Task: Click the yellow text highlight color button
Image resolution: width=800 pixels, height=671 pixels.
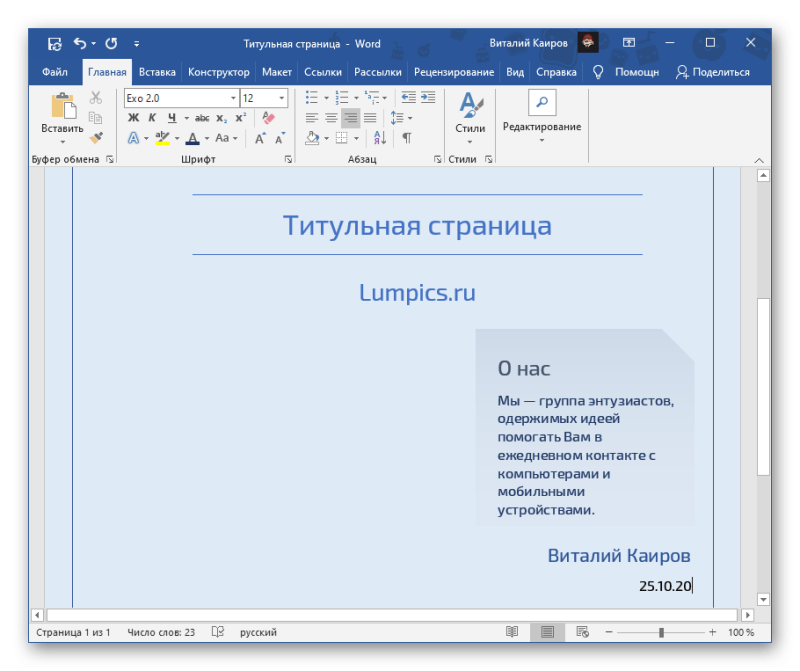Action: tap(163, 138)
